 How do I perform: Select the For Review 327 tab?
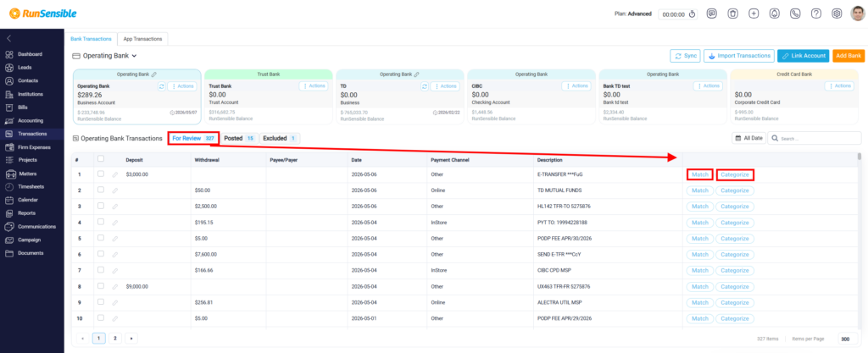[x=194, y=138]
